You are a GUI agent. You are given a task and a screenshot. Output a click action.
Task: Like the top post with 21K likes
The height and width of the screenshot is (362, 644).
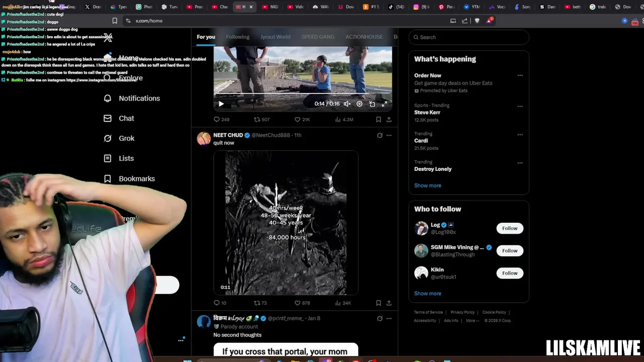point(302,119)
